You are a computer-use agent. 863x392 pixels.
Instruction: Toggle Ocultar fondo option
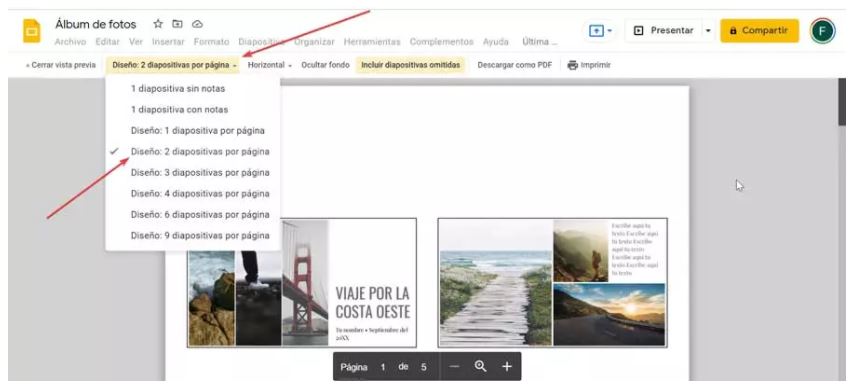click(325, 65)
